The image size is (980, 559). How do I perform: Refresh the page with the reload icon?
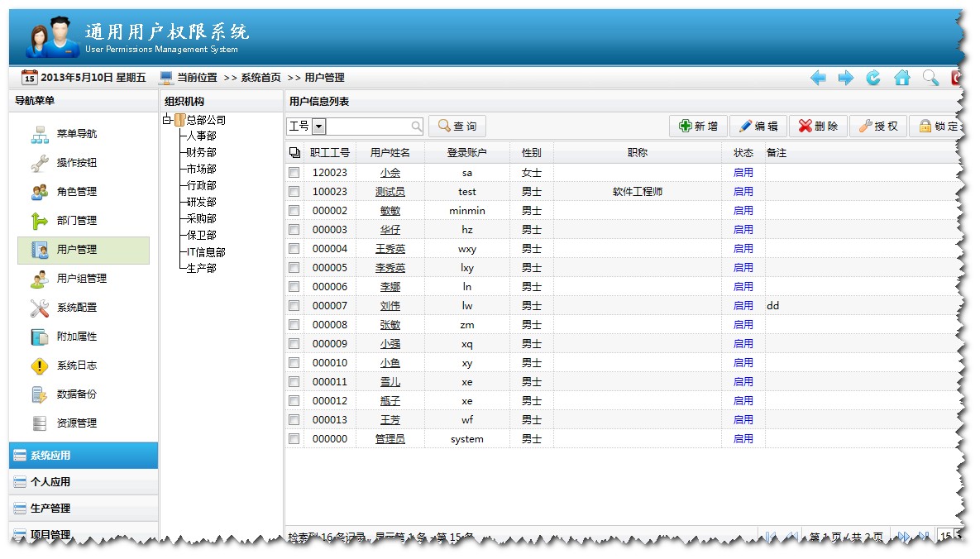[x=873, y=77]
